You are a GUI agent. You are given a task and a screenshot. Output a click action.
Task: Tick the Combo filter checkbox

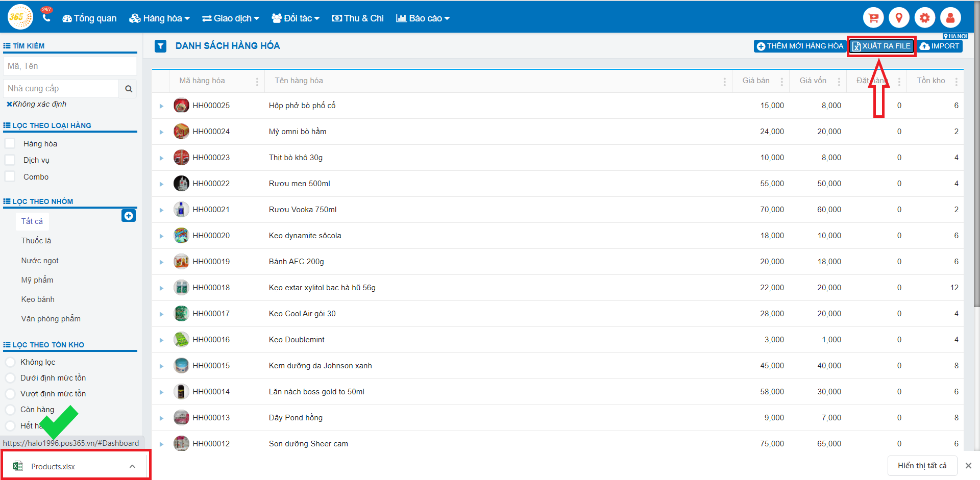pos(10,176)
